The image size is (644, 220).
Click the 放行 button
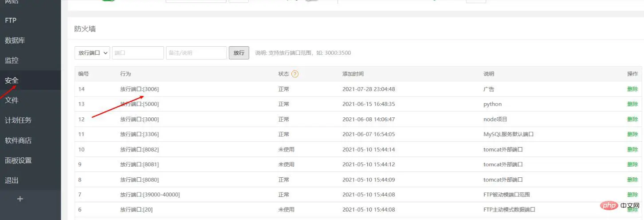point(239,52)
